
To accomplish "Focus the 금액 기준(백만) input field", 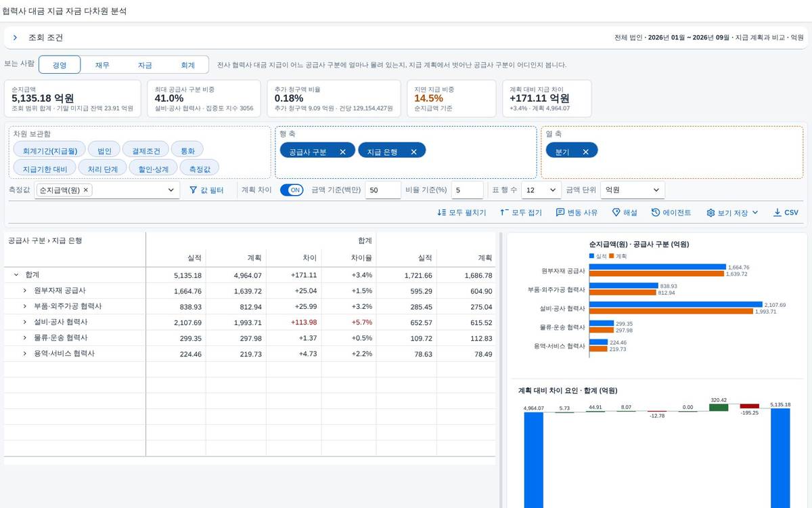I will pos(382,190).
